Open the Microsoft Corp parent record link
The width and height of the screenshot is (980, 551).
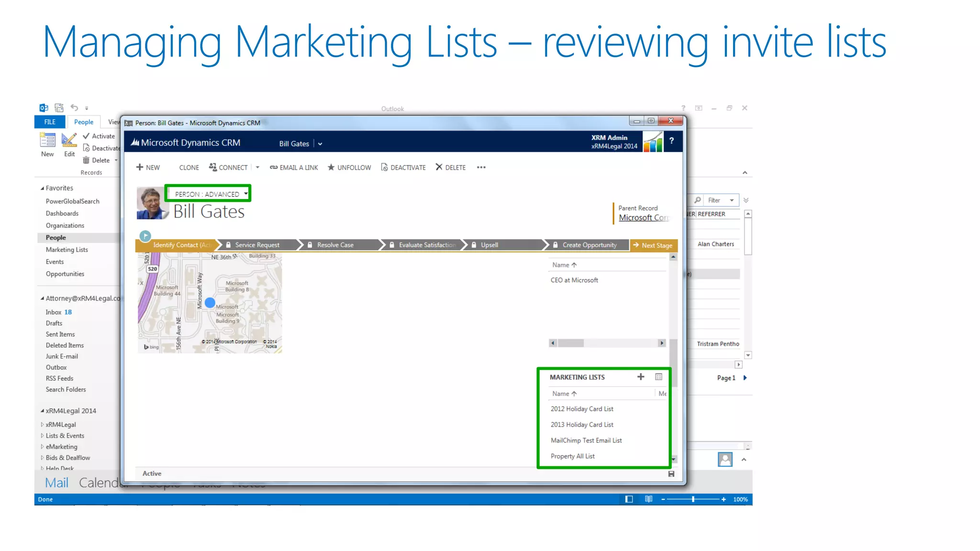click(x=644, y=218)
